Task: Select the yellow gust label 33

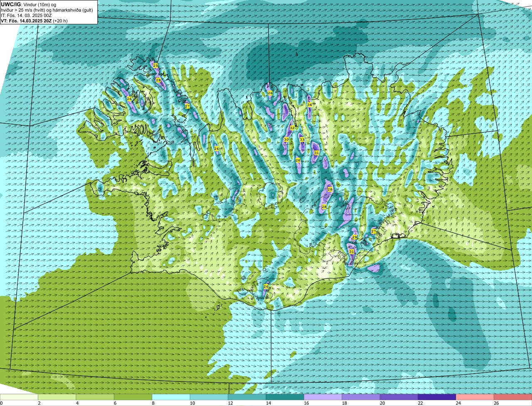Action: (x=302, y=139)
